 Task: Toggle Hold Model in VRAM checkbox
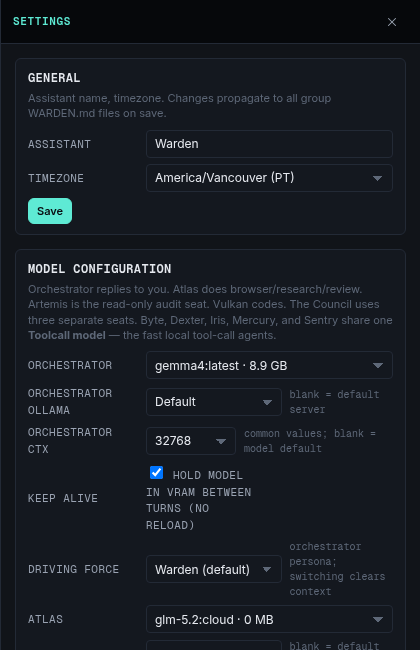tap(156, 473)
